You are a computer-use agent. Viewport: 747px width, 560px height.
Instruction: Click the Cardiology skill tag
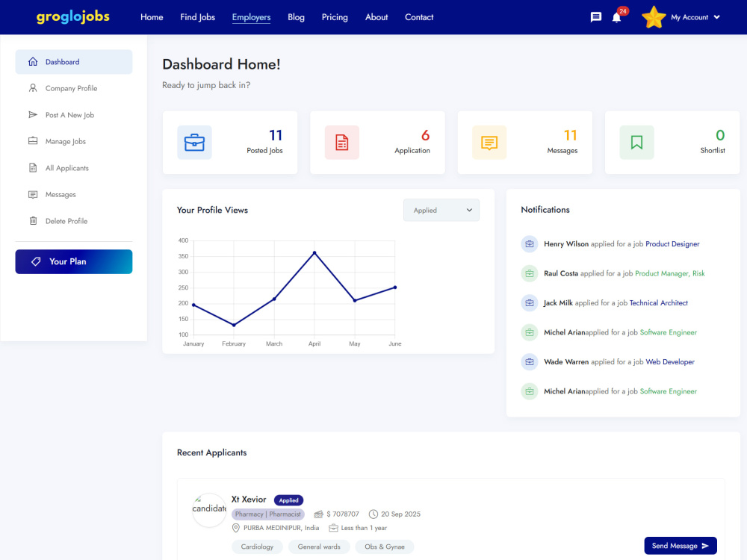click(x=257, y=547)
